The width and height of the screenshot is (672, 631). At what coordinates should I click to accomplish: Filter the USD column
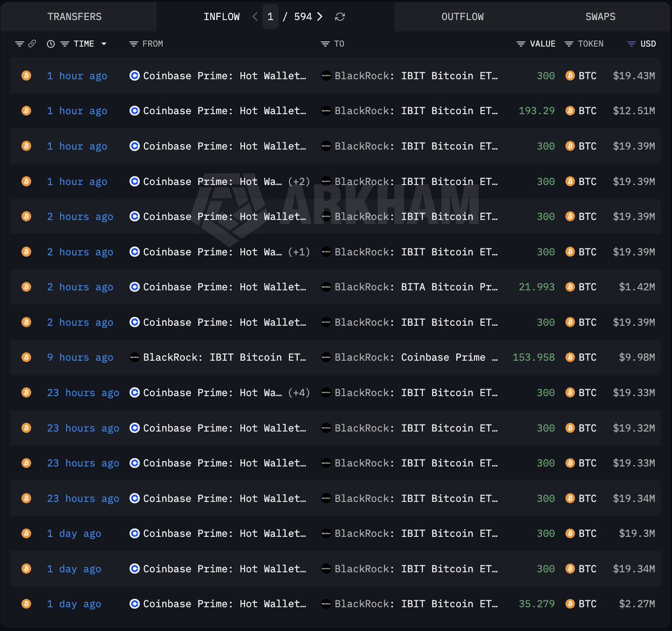click(x=631, y=44)
